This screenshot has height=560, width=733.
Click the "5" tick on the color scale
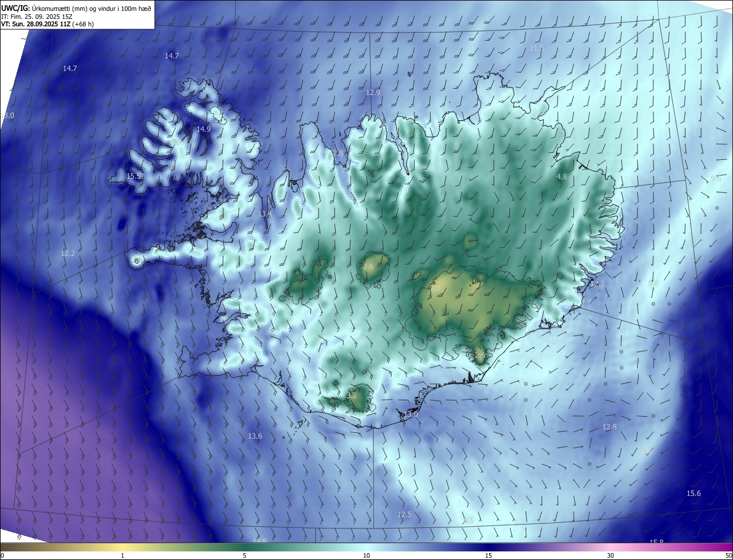pyautogui.click(x=245, y=555)
